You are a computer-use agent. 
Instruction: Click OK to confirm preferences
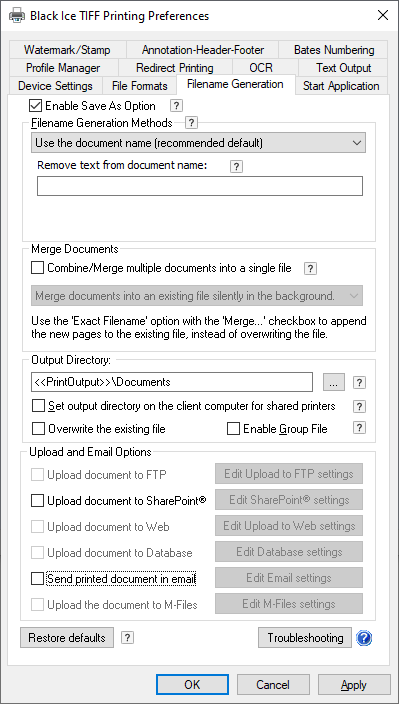(x=192, y=685)
